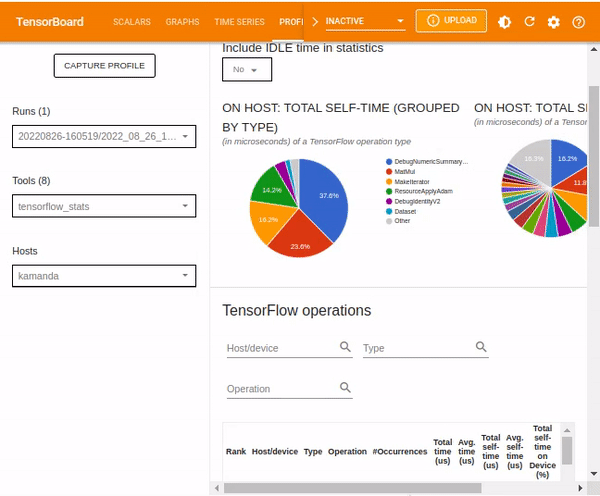The height and width of the screenshot is (496, 600).
Task: Click the Operation column header in table
Action: (347, 452)
